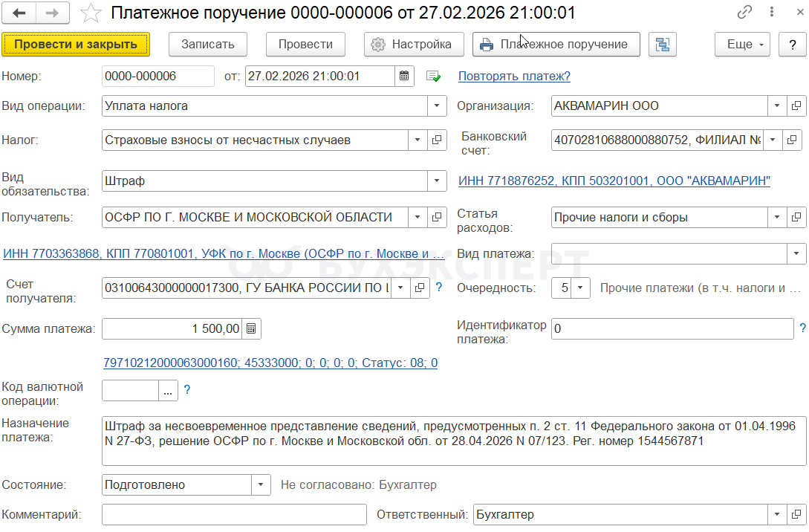The height and width of the screenshot is (532, 809).
Task: Click the Номер field 0000-000006
Action: click(x=158, y=76)
